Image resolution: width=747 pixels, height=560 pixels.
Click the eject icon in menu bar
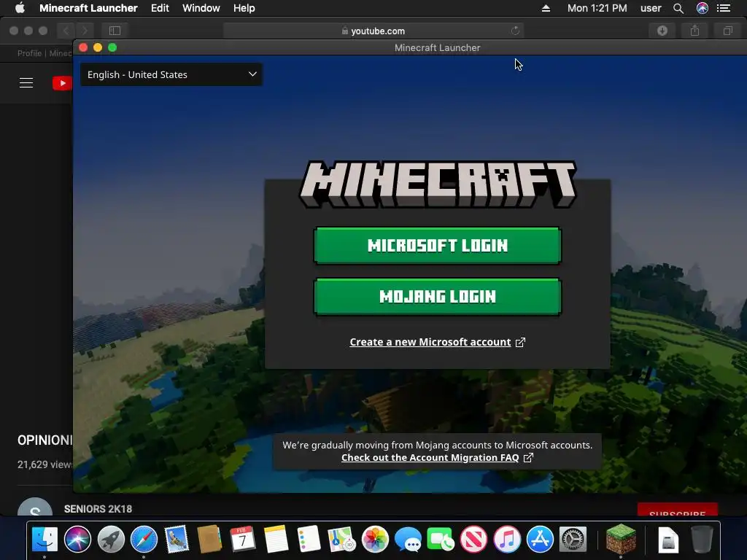coord(546,8)
